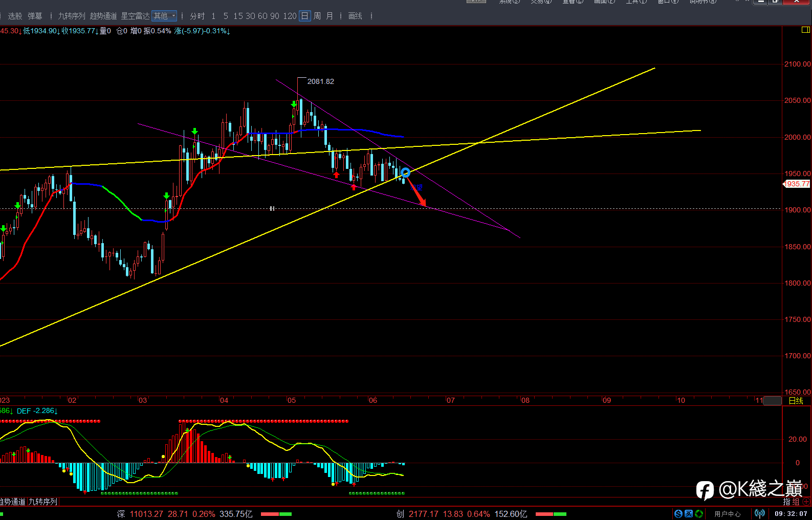
Task: Select the 九转序列 indicator in toolbar
Action: click(71, 16)
